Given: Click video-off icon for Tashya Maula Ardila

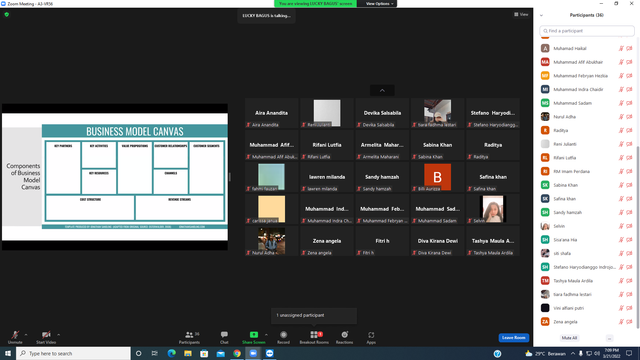Looking at the screenshot, I should point(629,281).
